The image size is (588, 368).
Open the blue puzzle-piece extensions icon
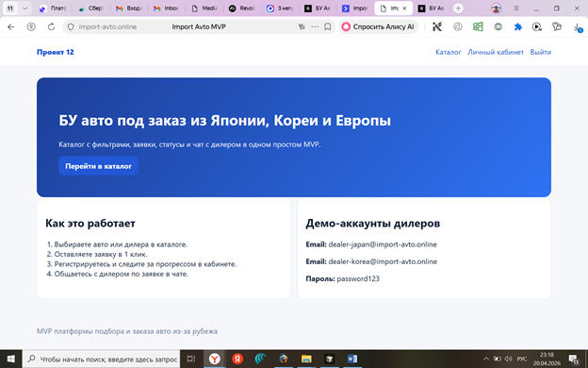click(x=518, y=26)
